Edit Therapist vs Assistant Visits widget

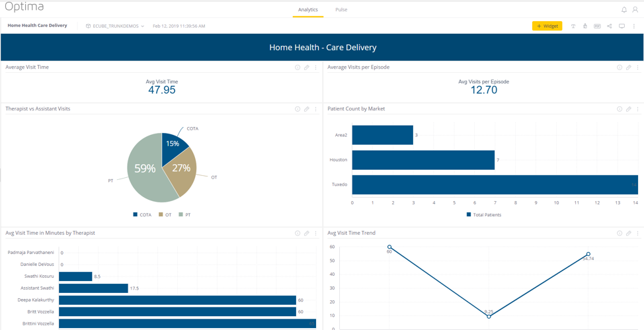pyautogui.click(x=306, y=109)
